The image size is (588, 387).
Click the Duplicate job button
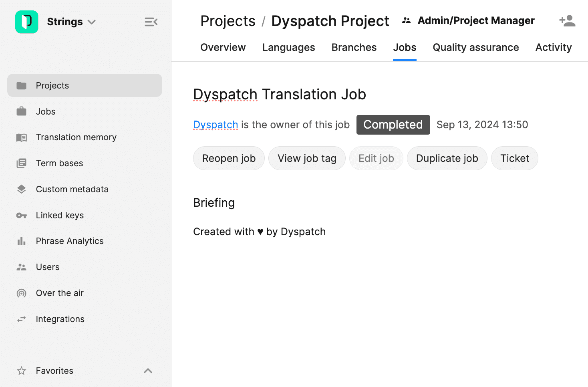pos(447,158)
